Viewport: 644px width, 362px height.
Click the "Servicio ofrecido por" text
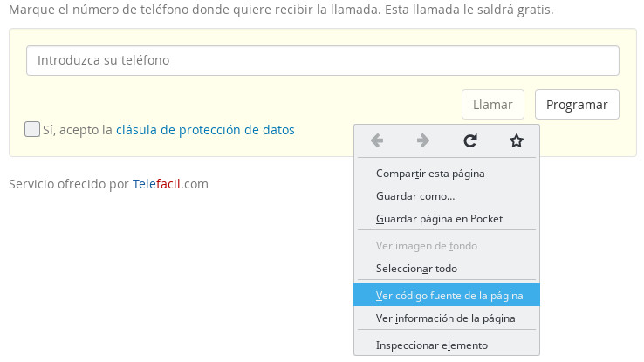point(69,184)
